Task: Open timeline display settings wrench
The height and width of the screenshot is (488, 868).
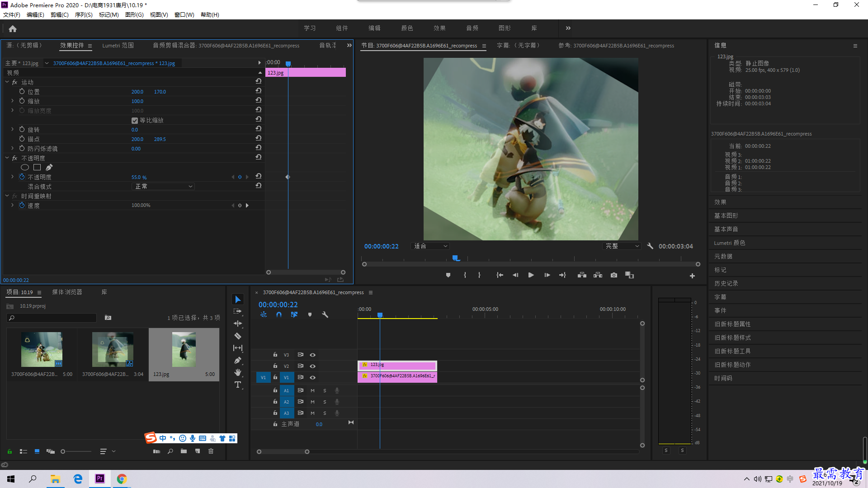Action: click(325, 314)
